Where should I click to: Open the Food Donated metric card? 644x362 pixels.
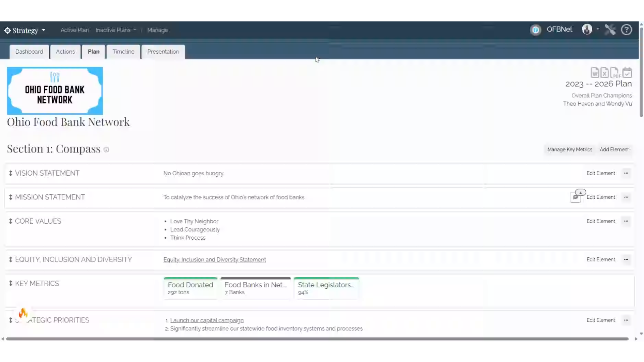pos(191,288)
